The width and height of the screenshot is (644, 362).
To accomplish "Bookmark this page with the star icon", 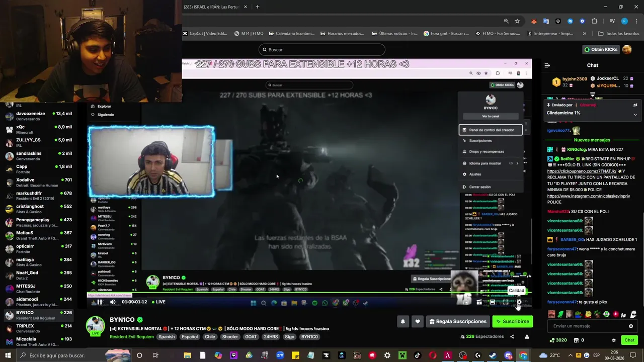I will [x=517, y=21].
